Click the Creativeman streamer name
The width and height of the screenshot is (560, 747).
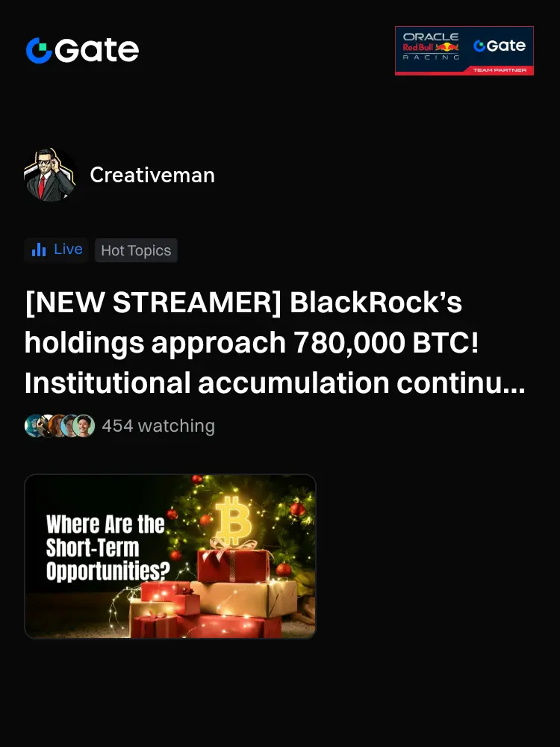(152, 175)
